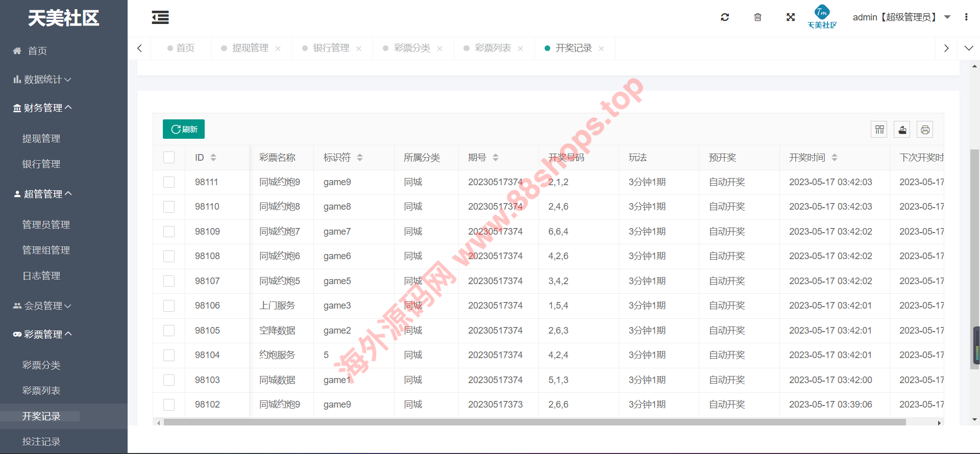Open the admin user dropdown
This screenshot has width=980, height=454.
pos(901,17)
